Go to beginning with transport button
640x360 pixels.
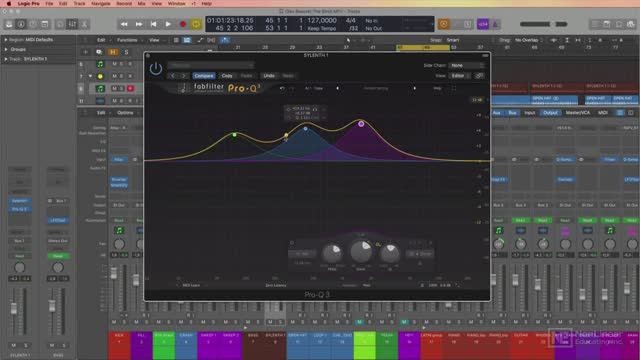pos(153,24)
